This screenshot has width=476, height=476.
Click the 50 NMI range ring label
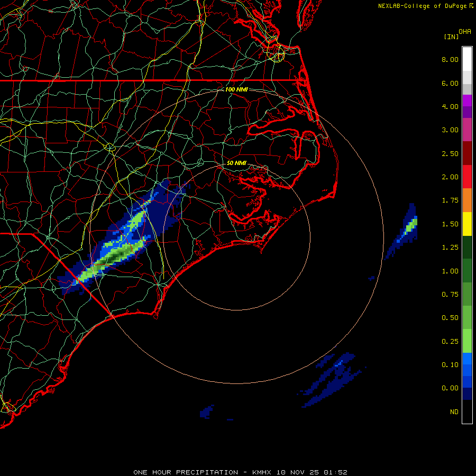click(x=236, y=163)
